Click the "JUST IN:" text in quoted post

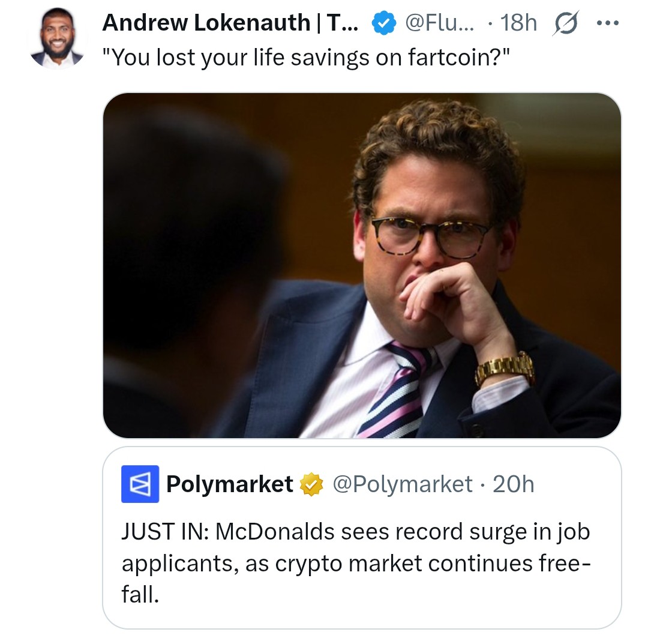pyautogui.click(x=164, y=532)
